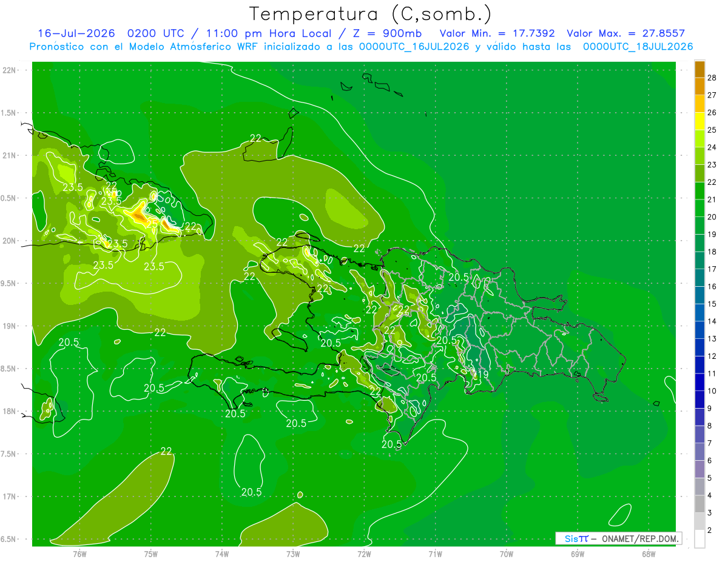Screen dimensions: 728x562
Task: Click the "69W" longitude axis label
Action: (x=578, y=554)
